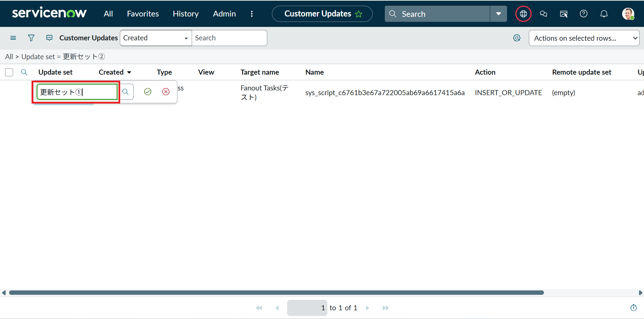Expand Actions on selected rows dropdown
Image resolution: width=644 pixels, height=319 pixels.
tap(584, 38)
